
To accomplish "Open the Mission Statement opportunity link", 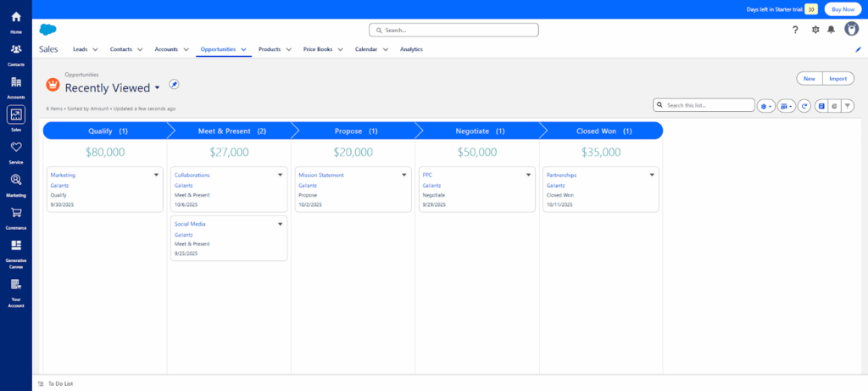I will tap(318, 175).
